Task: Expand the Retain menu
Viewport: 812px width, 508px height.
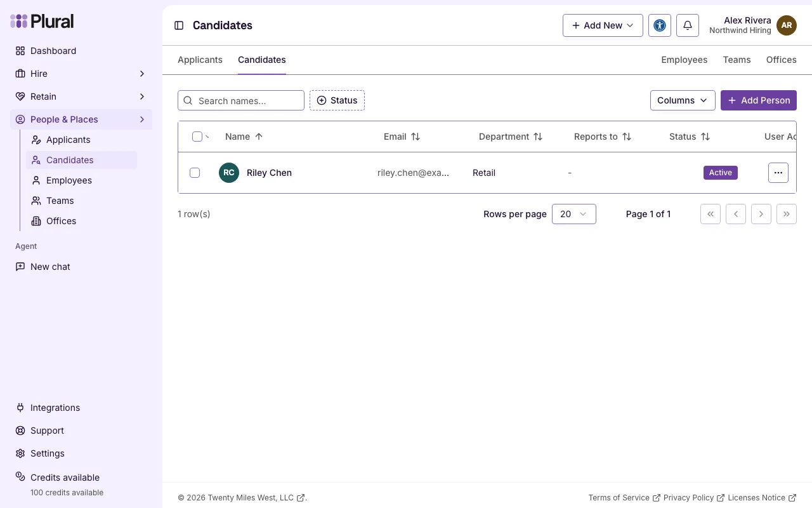Action: click(x=81, y=97)
